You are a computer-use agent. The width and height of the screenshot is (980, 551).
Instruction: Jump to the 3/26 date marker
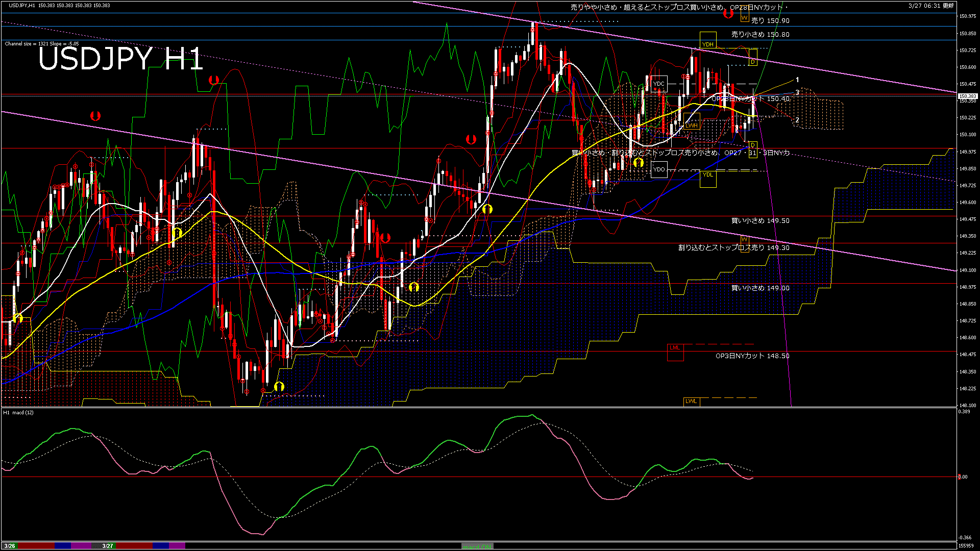click(x=9, y=546)
